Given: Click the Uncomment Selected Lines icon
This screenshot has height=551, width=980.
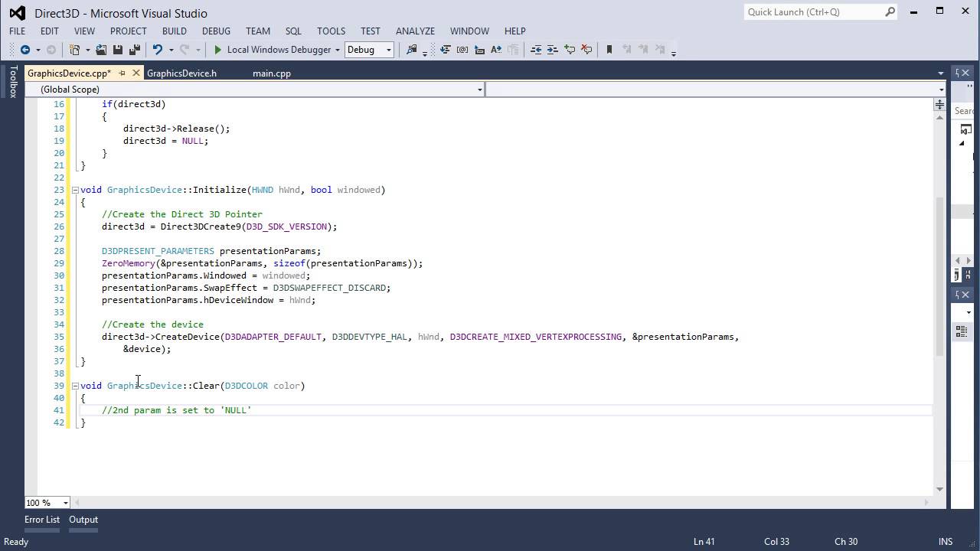Looking at the screenshot, I should coord(586,50).
